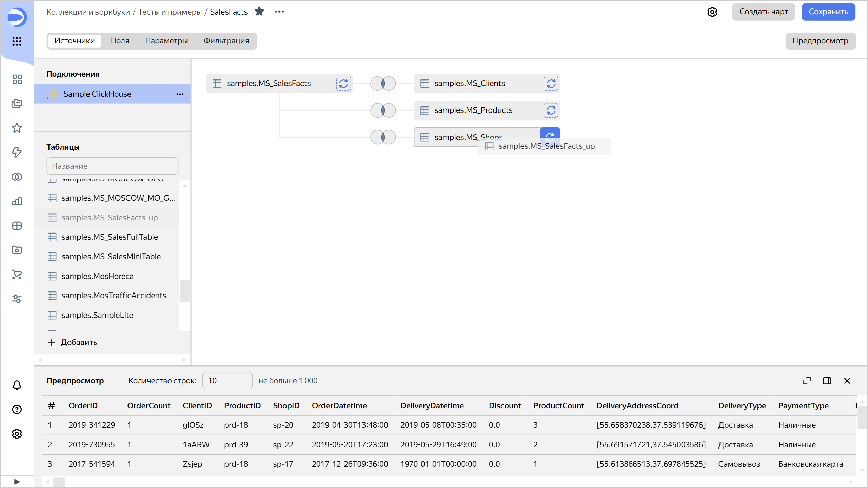Open the dataset options via ellipsis menu
868x488 pixels.
pyautogui.click(x=279, y=11)
